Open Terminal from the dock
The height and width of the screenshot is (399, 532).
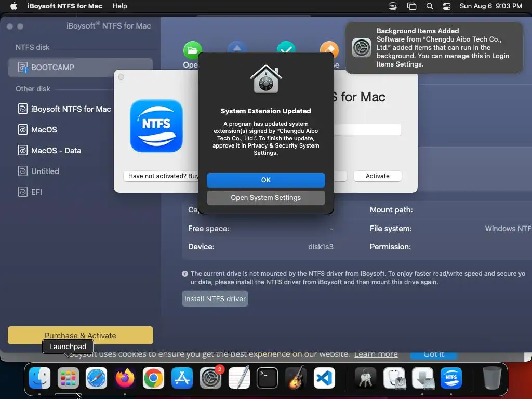tap(268, 378)
